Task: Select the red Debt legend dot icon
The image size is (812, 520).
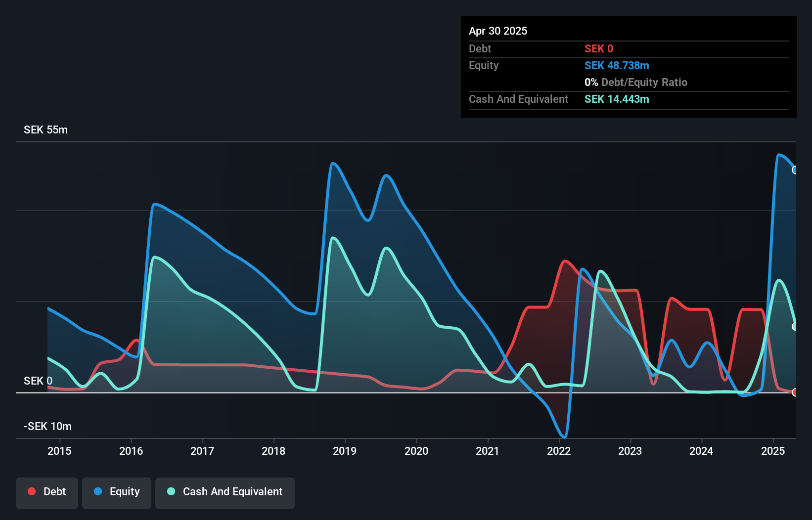Action: click(x=32, y=491)
